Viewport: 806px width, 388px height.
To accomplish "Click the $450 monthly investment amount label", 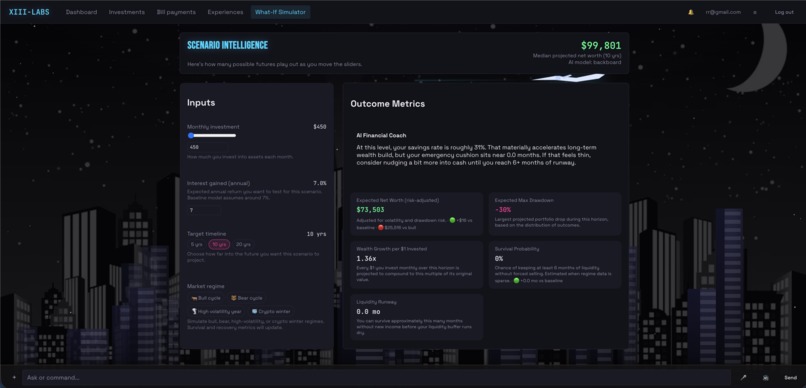I will pos(320,127).
